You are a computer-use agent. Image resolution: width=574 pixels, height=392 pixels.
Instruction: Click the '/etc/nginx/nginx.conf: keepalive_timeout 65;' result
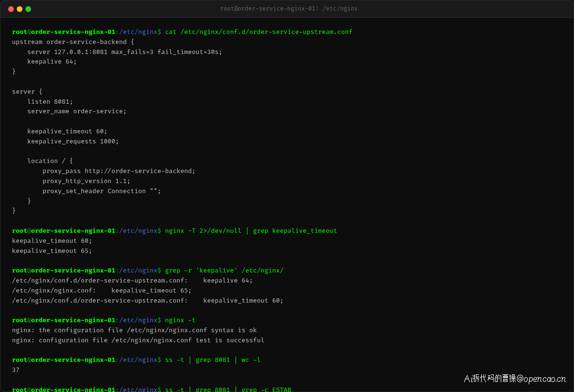pyautogui.click(x=102, y=291)
